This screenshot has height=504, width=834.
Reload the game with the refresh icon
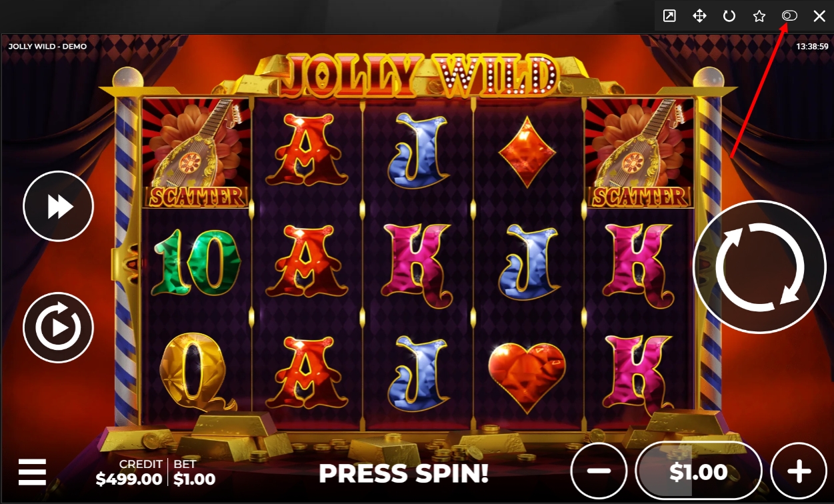[x=729, y=16]
